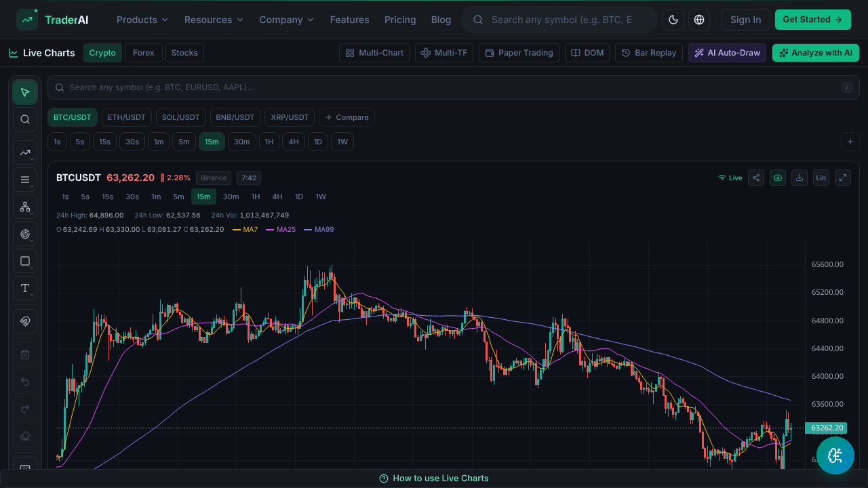Viewport: 868px width, 488px height.
Task: Click the top navbar symbol search field
Action: coord(559,20)
